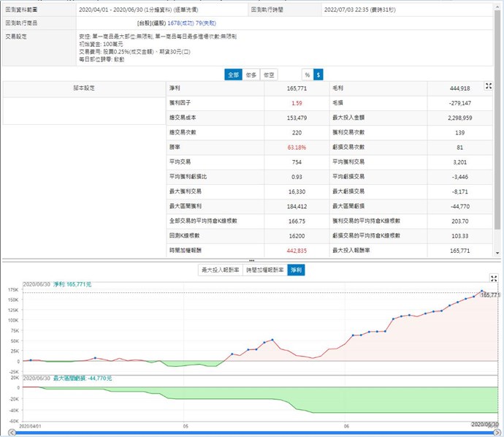Select the 全部 (all trades) filter

coord(232,75)
